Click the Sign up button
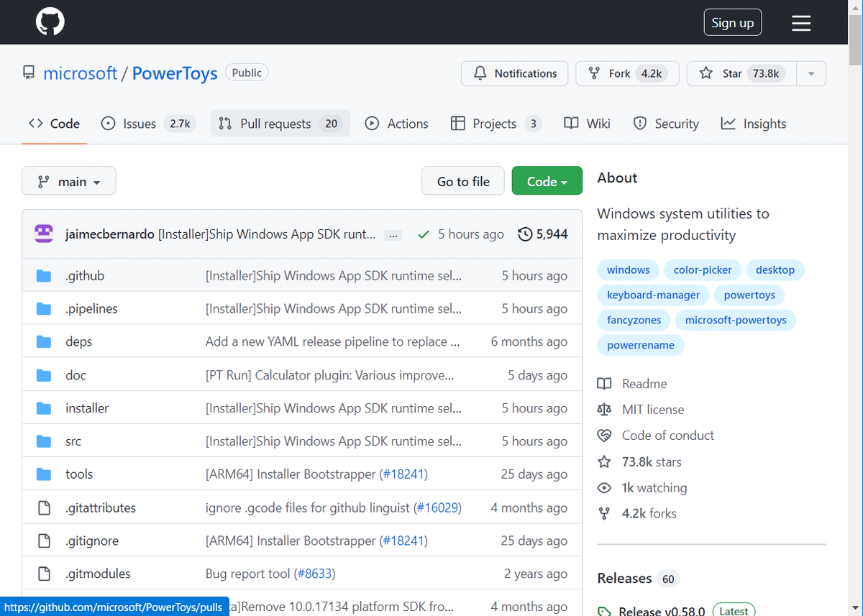Image resolution: width=863 pixels, height=616 pixels. 732,22
